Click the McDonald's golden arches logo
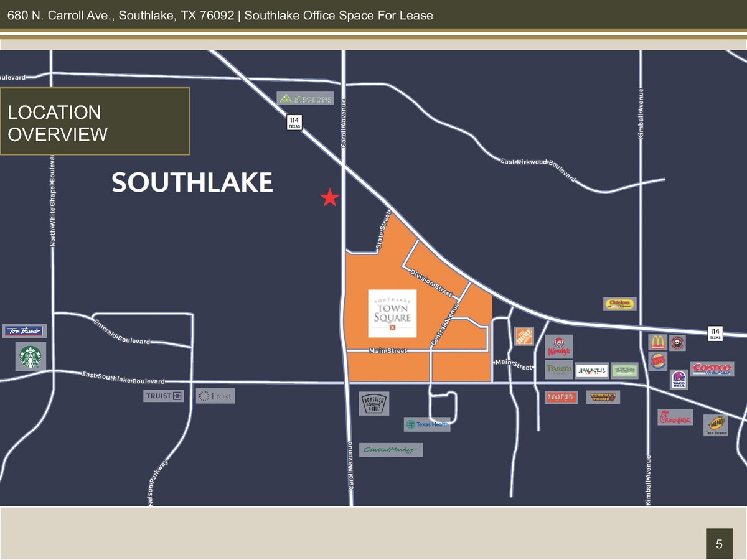Image resolution: width=747 pixels, height=560 pixels. 658,342
